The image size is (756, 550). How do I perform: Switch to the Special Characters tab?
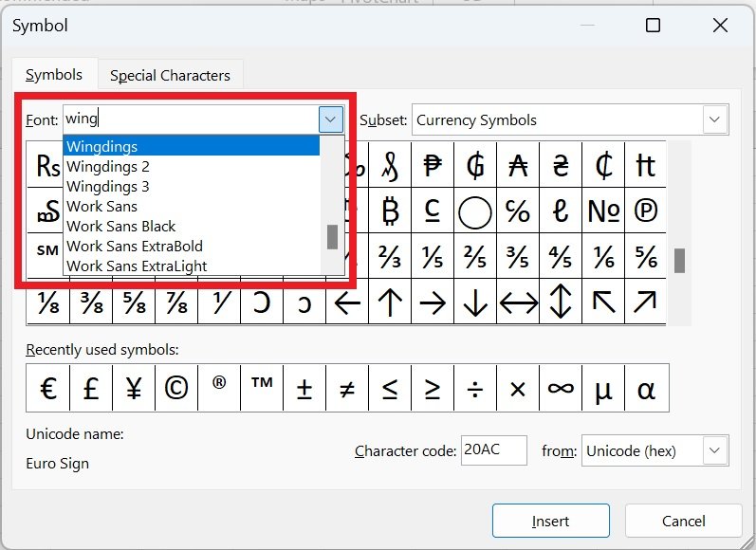[x=170, y=75]
